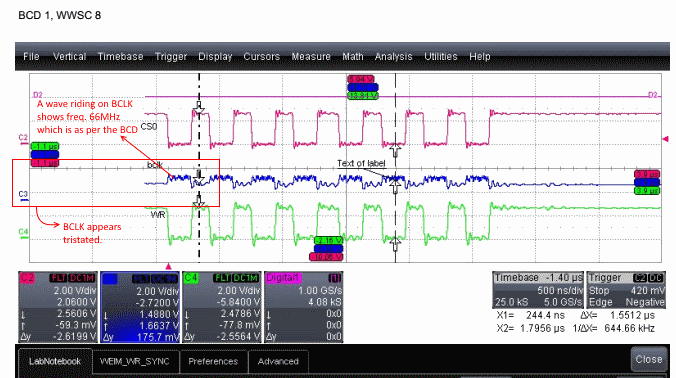
Task: Click the right dashed vertical cursor line
Action: pos(395,168)
